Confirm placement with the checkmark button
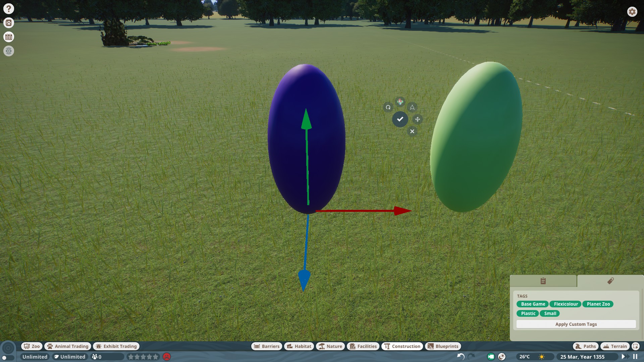This screenshot has width=644, height=362. click(x=400, y=119)
